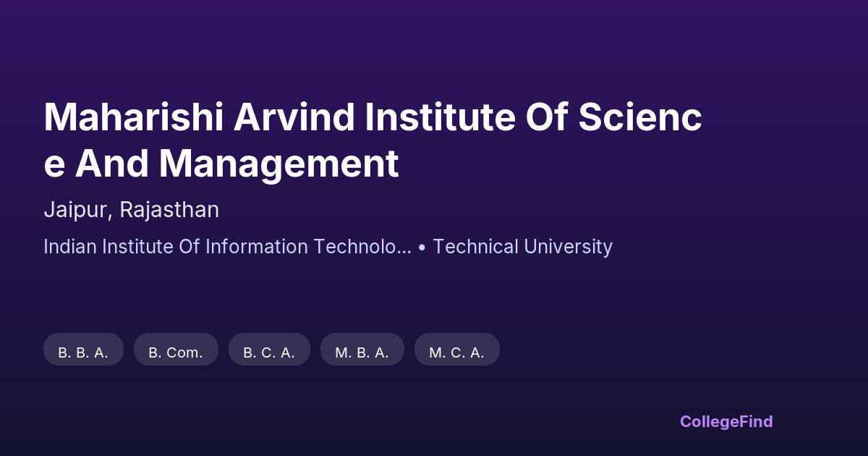Select the M. C. A. course tag
The width and height of the screenshot is (868, 456).
click(x=456, y=352)
